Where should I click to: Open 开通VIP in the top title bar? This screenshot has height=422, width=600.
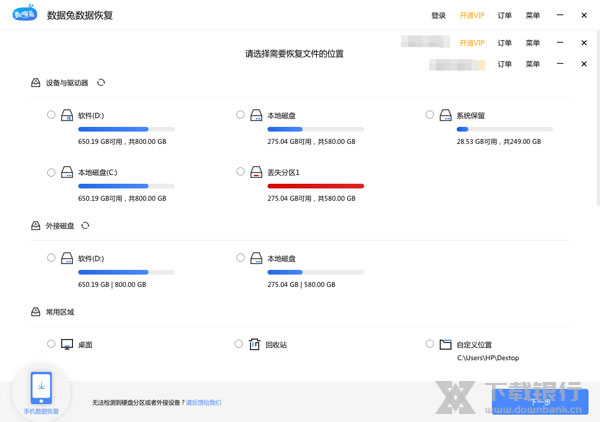pyautogui.click(x=472, y=15)
